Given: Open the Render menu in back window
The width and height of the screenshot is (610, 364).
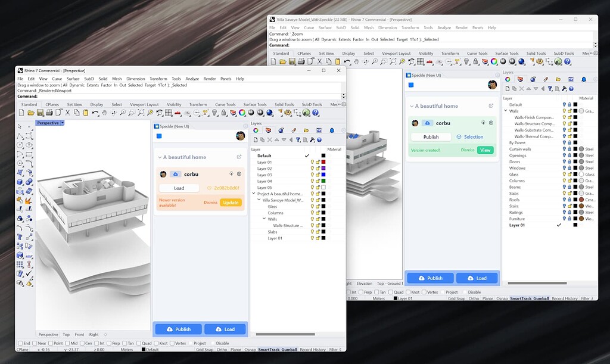Looking at the screenshot, I should (462, 27).
